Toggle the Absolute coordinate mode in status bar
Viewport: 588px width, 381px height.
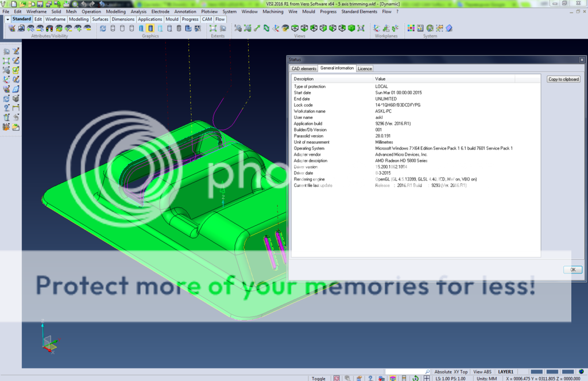coord(443,372)
